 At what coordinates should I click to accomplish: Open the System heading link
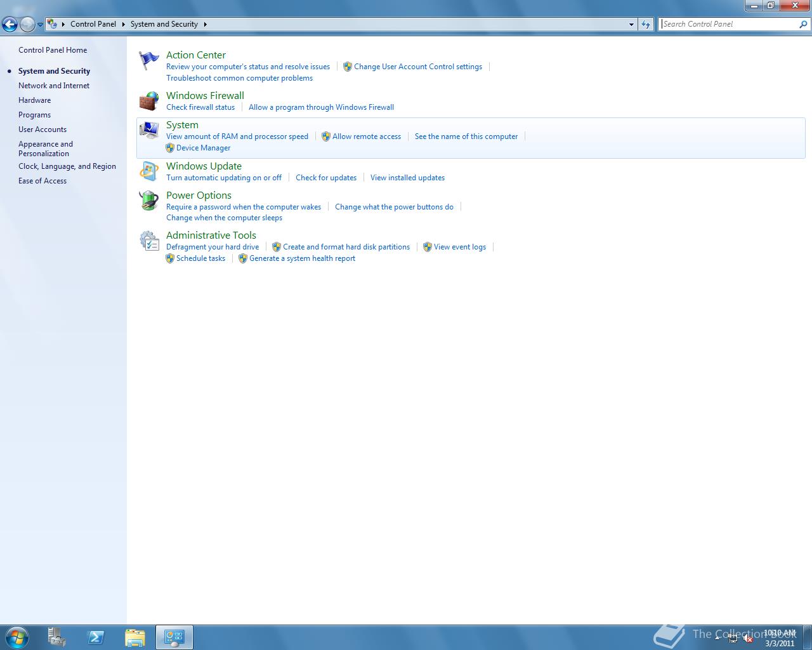(182, 125)
